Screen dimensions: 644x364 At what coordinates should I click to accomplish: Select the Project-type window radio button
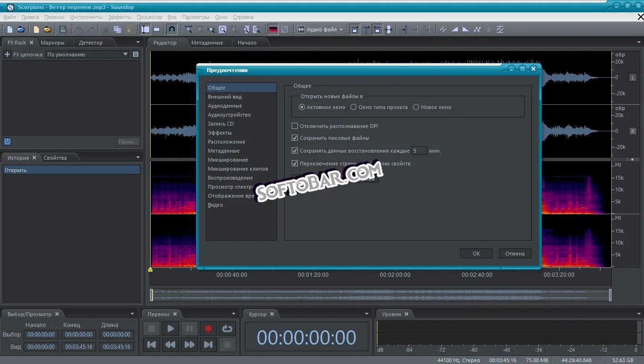click(353, 107)
